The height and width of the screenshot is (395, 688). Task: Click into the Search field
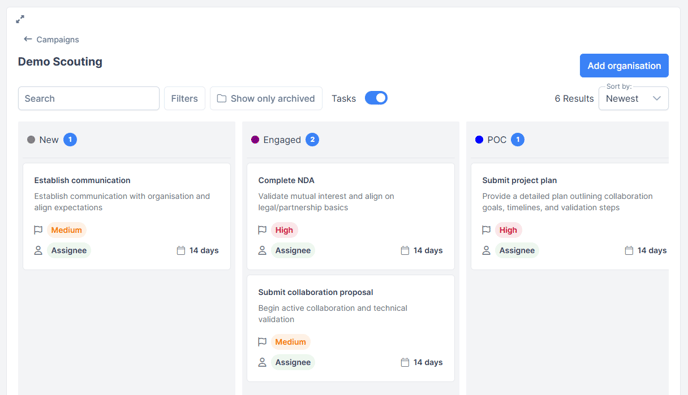[89, 98]
